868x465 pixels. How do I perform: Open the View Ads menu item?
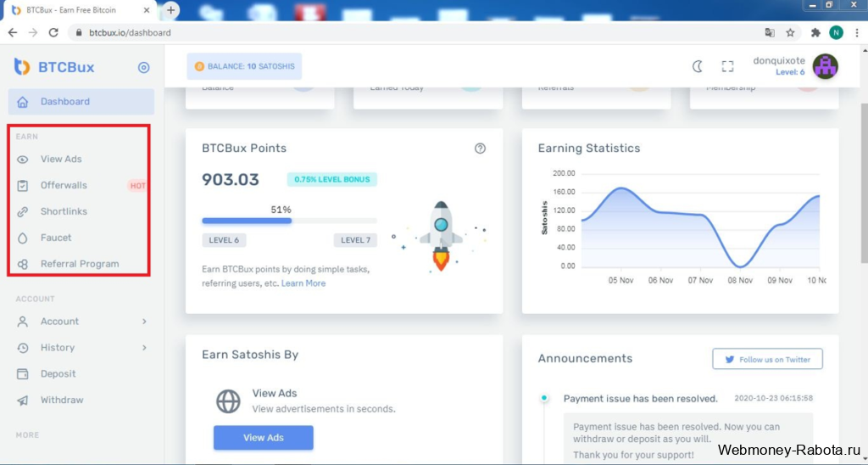(79, 160)
